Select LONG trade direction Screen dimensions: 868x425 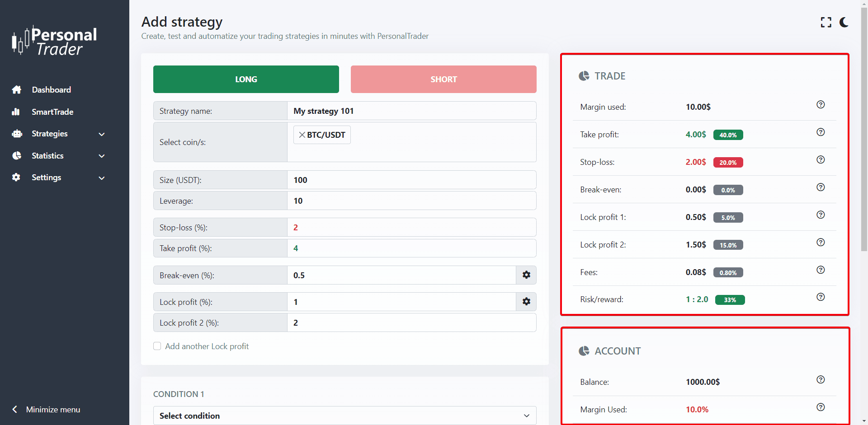click(x=246, y=79)
